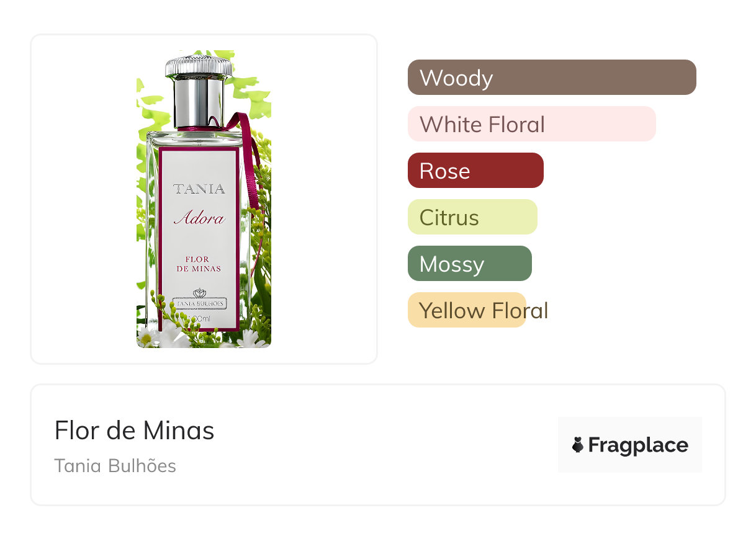Select the Woody accord bar

[552, 78]
